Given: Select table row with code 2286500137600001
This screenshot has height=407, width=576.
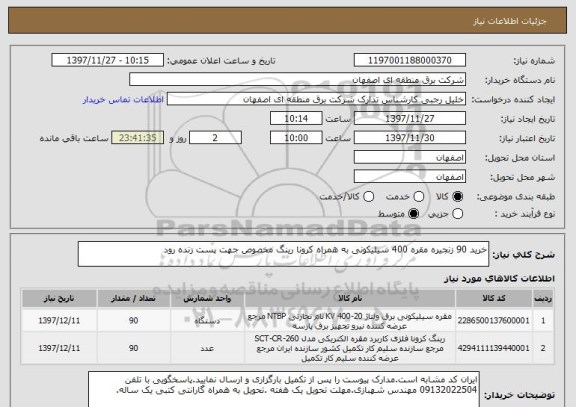Looking at the screenshot, I should [x=288, y=321].
